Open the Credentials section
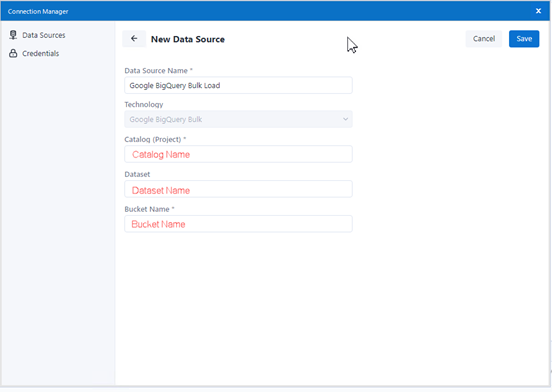This screenshot has height=392, width=552. click(40, 53)
